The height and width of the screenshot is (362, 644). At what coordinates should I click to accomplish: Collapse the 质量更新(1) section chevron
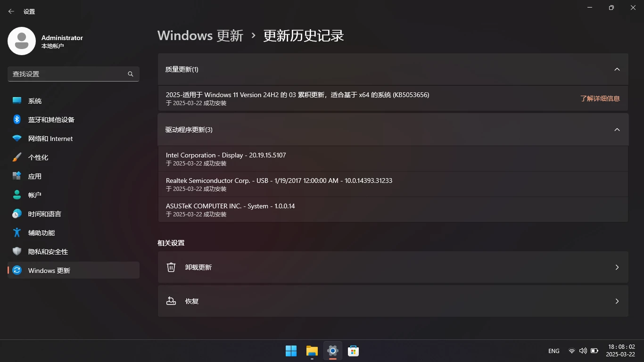(617, 69)
